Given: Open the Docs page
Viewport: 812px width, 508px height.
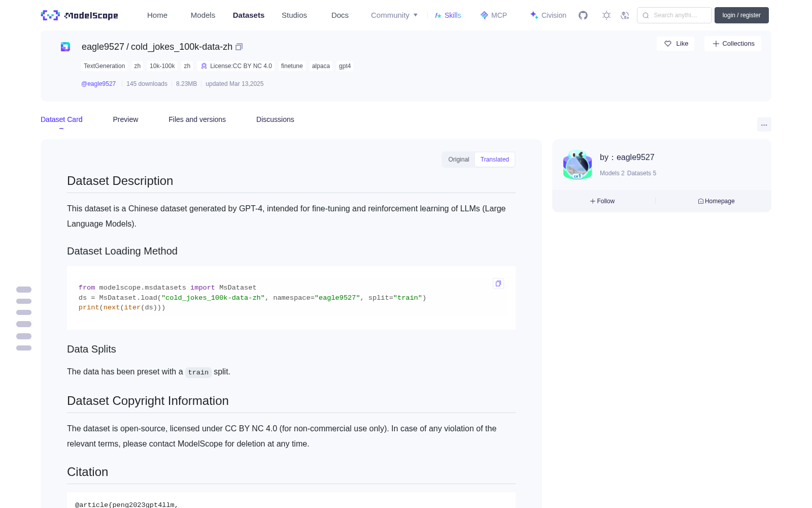Looking at the screenshot, I should [340, 15].
